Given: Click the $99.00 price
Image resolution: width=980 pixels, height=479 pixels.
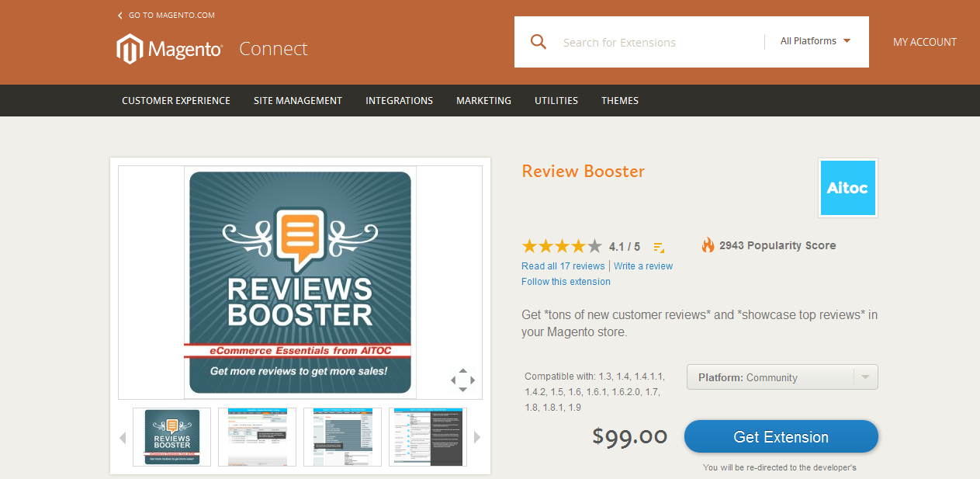Looking at the screenshot, I should coord(630,436).
